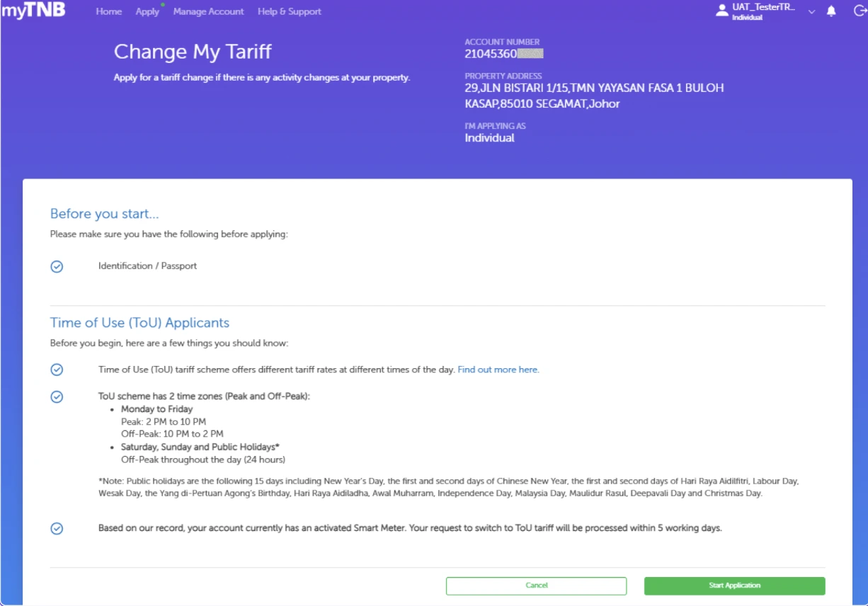The height and width of the screenshot is (606, 868).
Task: Click the check icon beside ToU tariff scheme description
Action: click(57, 370)
